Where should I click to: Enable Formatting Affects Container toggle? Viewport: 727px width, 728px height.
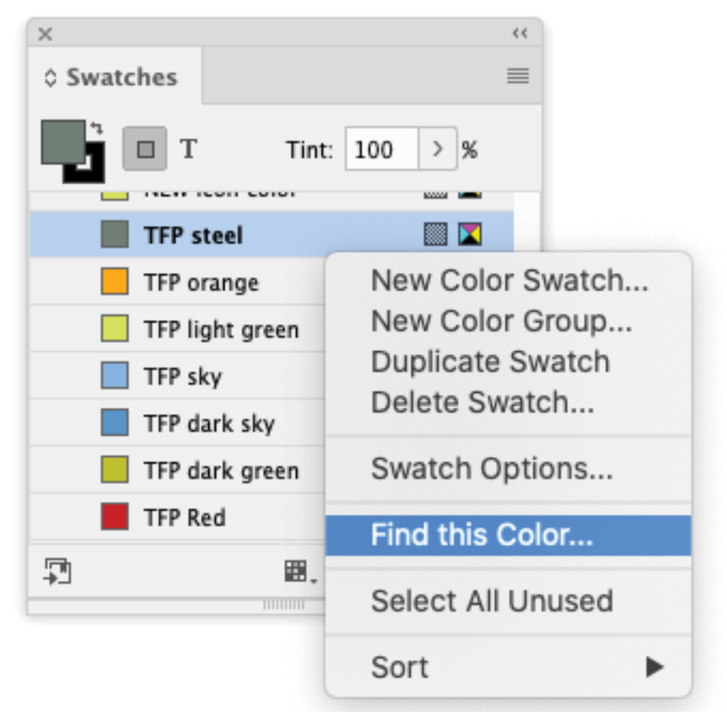tap(144, 148)
